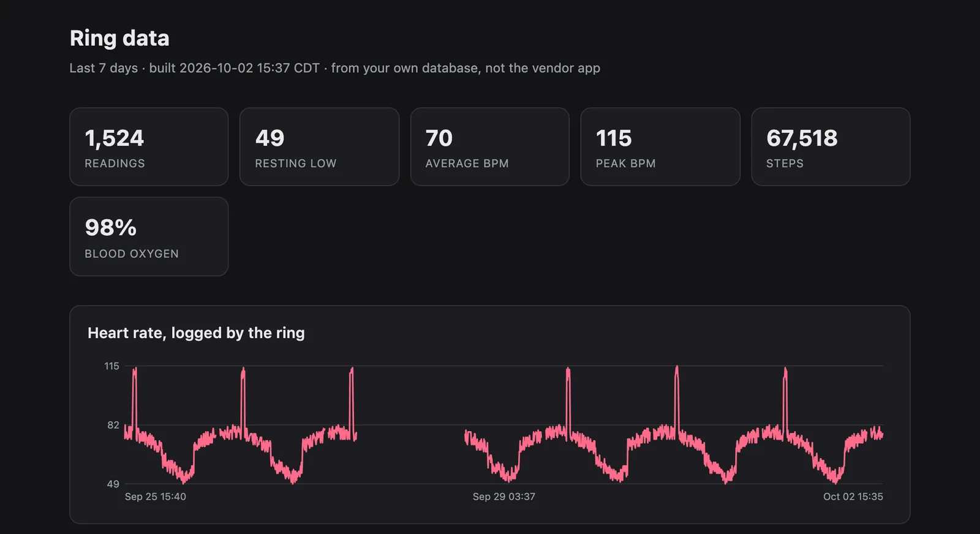Screen dimensions: 980x534
Task: Click the x-axis label "Oct 02 15:35"
Action: (x=853, y=497)
